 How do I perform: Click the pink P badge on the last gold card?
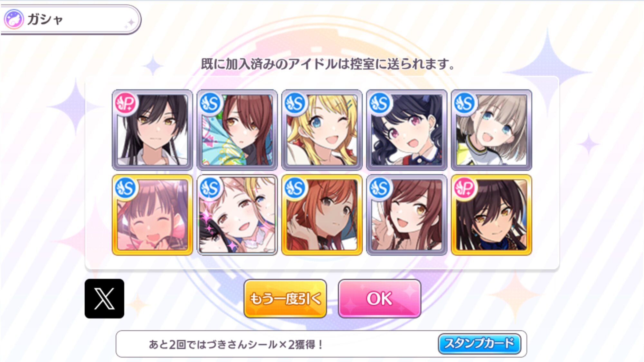(465, 188)
